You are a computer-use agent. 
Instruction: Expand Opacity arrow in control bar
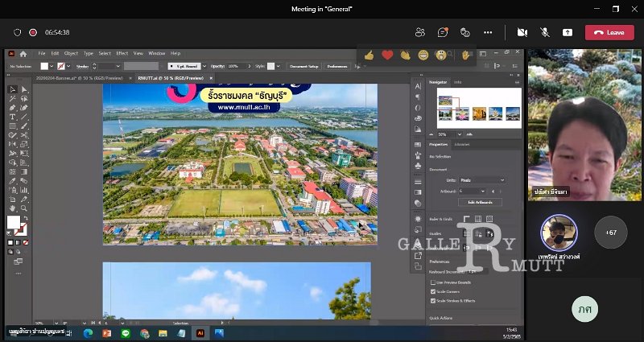point(250,66)
